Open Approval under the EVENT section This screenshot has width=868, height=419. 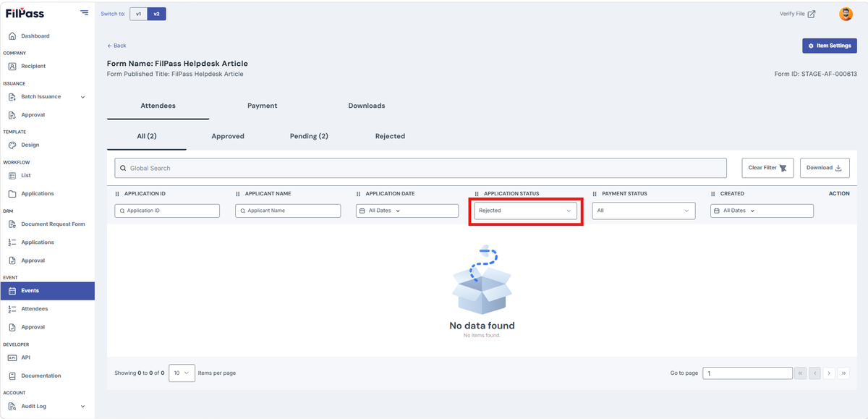[33, 327]
